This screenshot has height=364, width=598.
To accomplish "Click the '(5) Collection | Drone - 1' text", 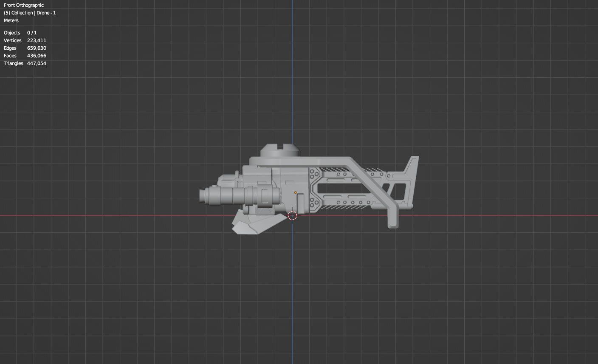I will pyautogui.click(x=30, y=13).
